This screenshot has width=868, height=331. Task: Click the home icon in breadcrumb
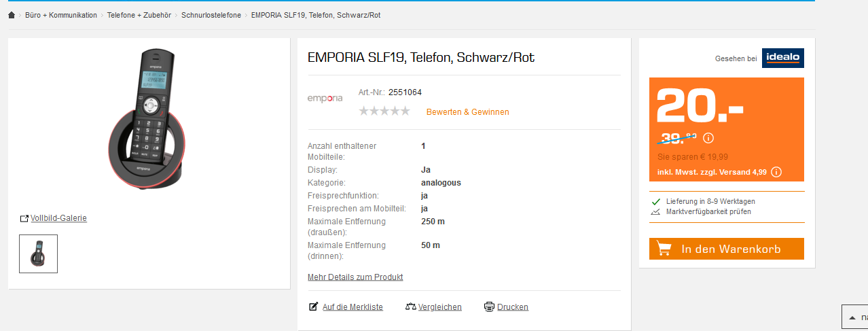pos(12,15)
